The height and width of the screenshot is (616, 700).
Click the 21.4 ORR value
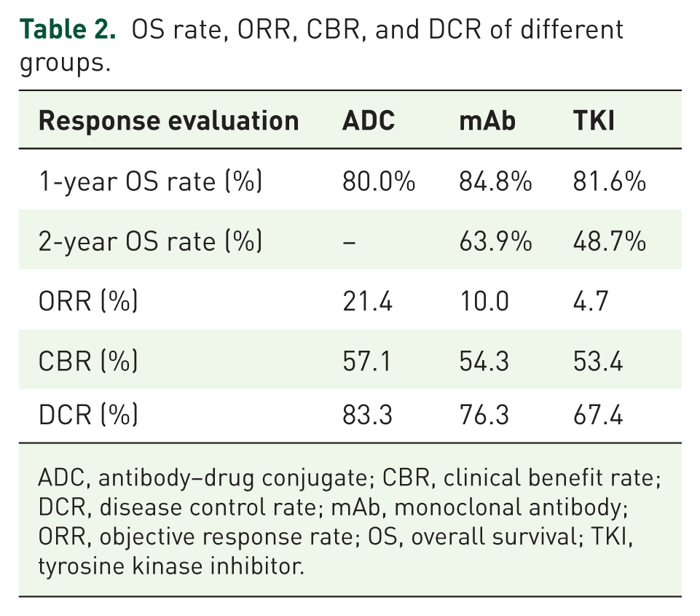point(367,301)
